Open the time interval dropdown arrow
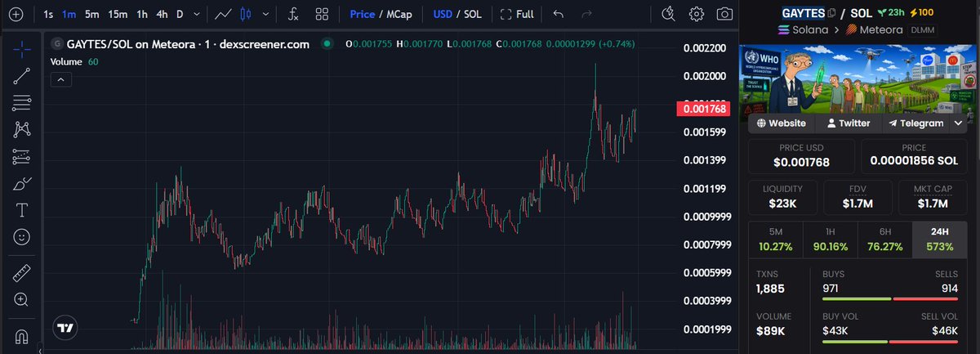The image size is (980, 354). click(197, 14)
